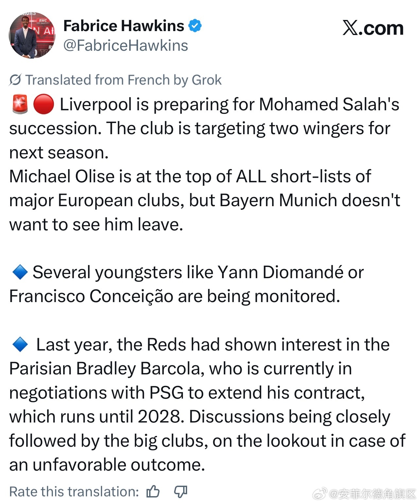The image size is (420, 504).
Task: Click the Weibo account name watermark text
Action: point(373,494)
